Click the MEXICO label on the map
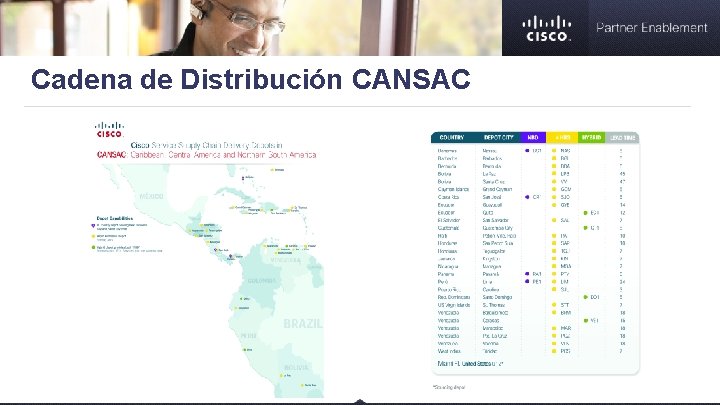The image size is (720, 405). pyautogui.click(x=152, y=197)
